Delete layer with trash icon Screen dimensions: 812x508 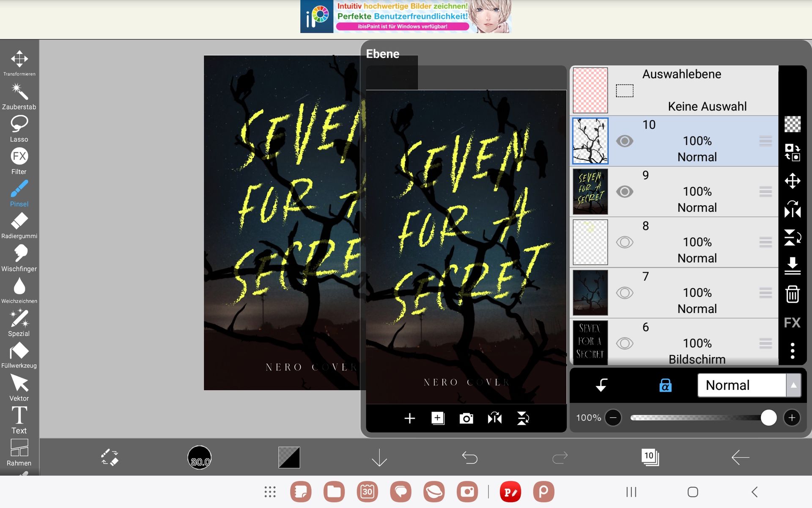(793, 294)
